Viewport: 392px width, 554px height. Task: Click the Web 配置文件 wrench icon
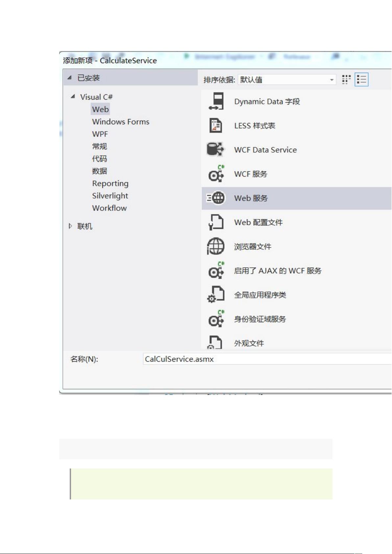point(216,222)
